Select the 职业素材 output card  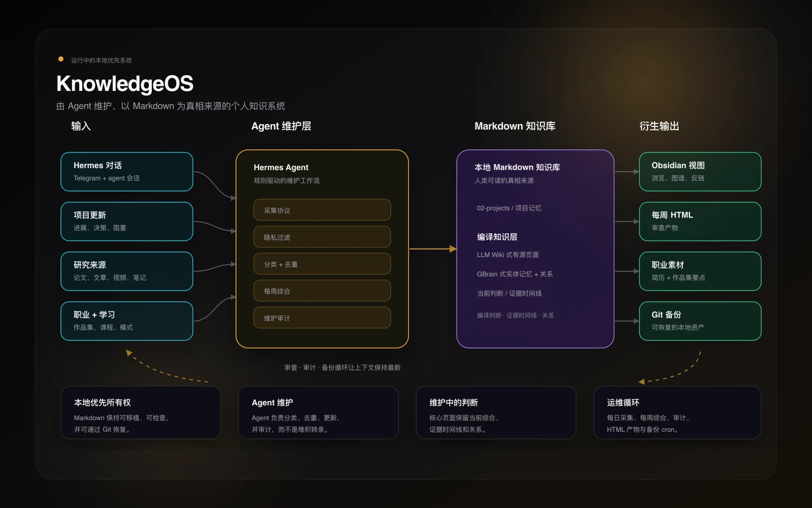pyautogui.click(x=700, y=271)
